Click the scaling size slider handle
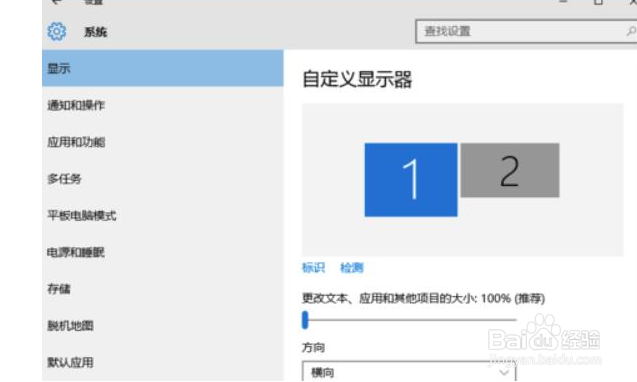 pos(305,320)
